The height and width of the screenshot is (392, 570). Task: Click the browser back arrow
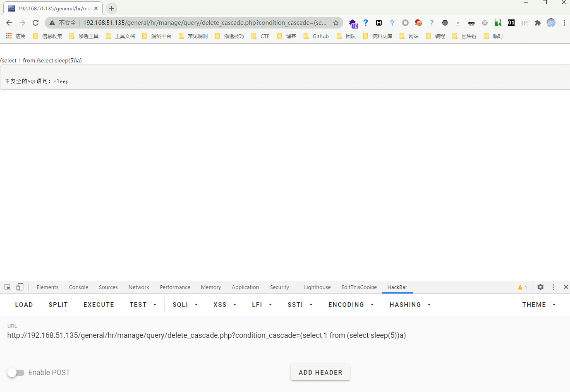pyautogui.click(x=9, y=23)
